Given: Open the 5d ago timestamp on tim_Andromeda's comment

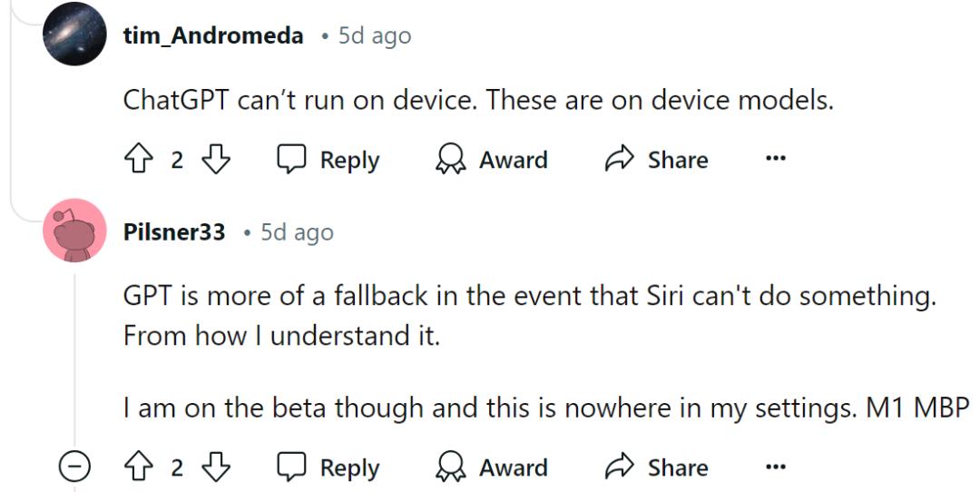Looking at the screenshot, I should 374,36.
